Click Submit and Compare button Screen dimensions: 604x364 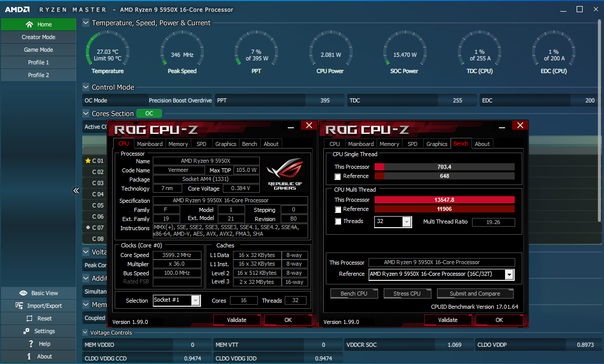pos(475,294)
